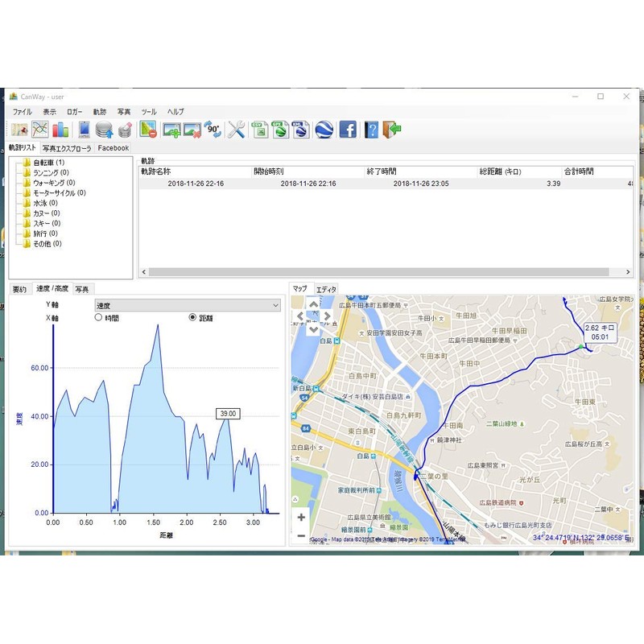The height and width of the screenshot is (644, 644).
Task: Click the blue help question mark icon
Action: 371,130
